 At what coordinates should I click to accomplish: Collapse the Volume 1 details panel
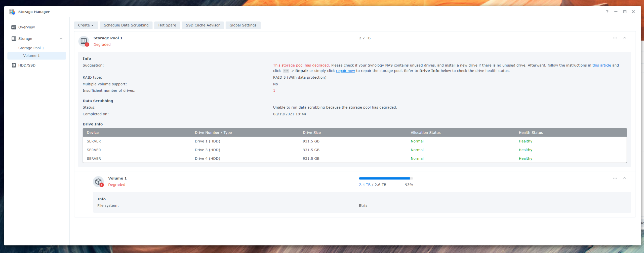coord(624,178)
